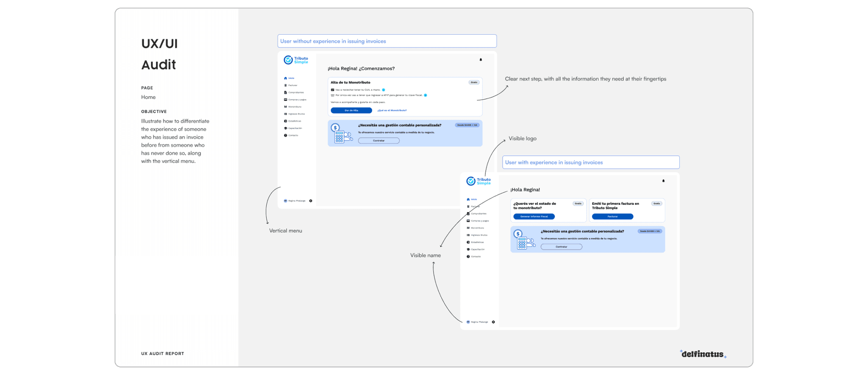The width and height of the screenshot is (868, 375).
Task: Click the document Comprobantes icon in experienced-user mockup
Action: [x=468, y=214]
